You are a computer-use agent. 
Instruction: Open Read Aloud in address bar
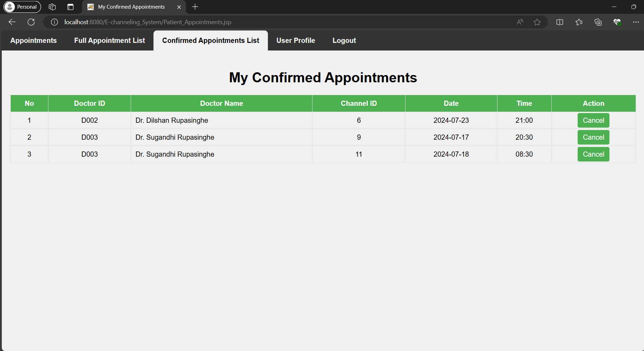coord(520,22)
